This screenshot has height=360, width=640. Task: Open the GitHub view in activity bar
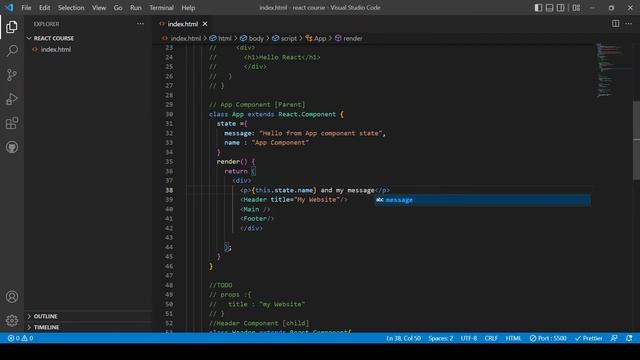pyautogui.click(x=12, y=147)
